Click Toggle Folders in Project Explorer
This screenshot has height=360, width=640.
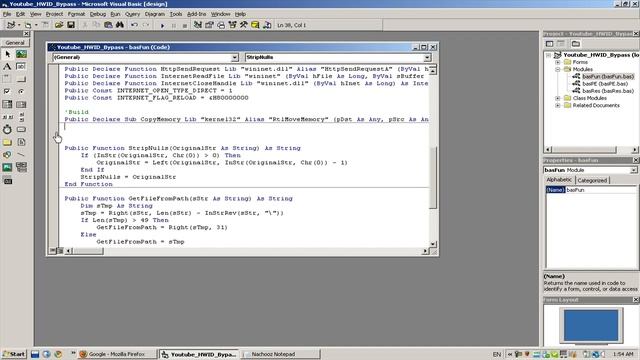576,44
